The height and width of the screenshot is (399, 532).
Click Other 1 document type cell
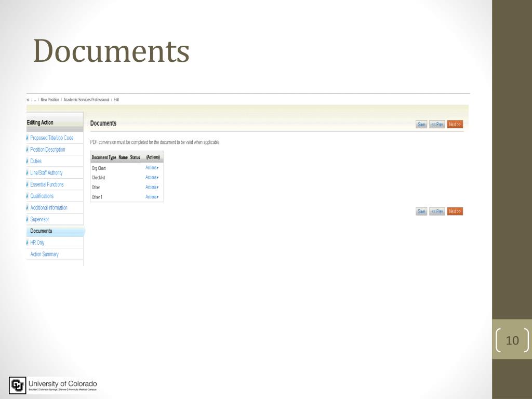pos(97,197)
